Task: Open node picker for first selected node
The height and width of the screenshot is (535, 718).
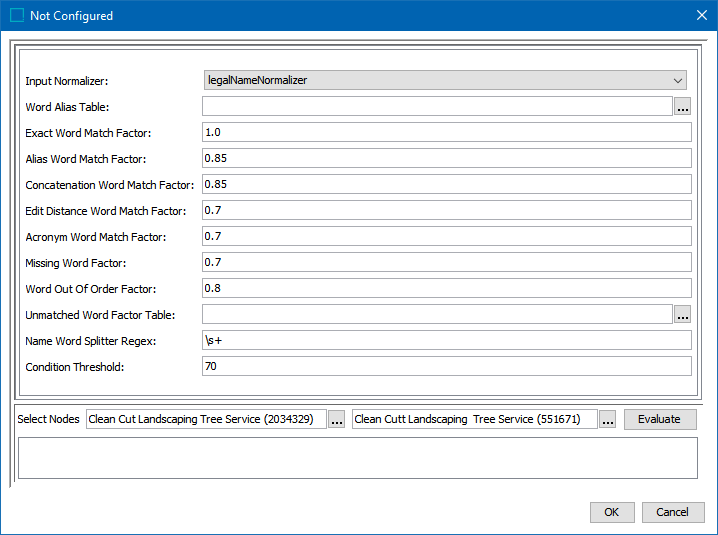Action: (x=337, y=420)
